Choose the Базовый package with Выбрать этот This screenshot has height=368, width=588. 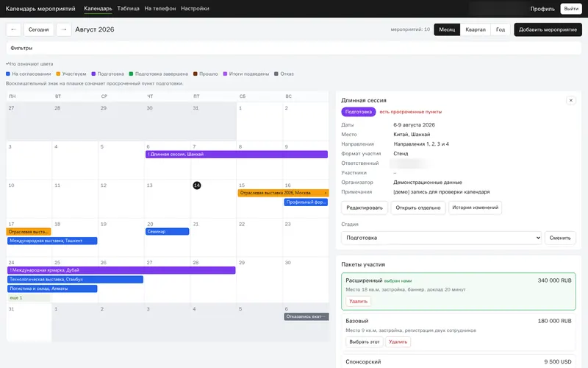tap(365, 342)
